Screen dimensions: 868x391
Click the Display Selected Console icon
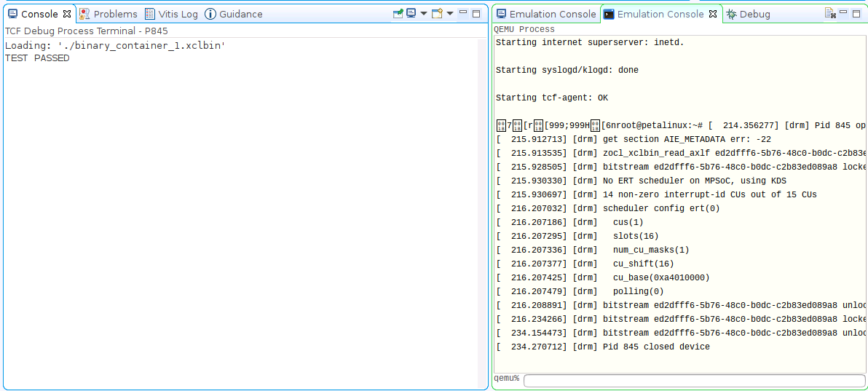411,14
